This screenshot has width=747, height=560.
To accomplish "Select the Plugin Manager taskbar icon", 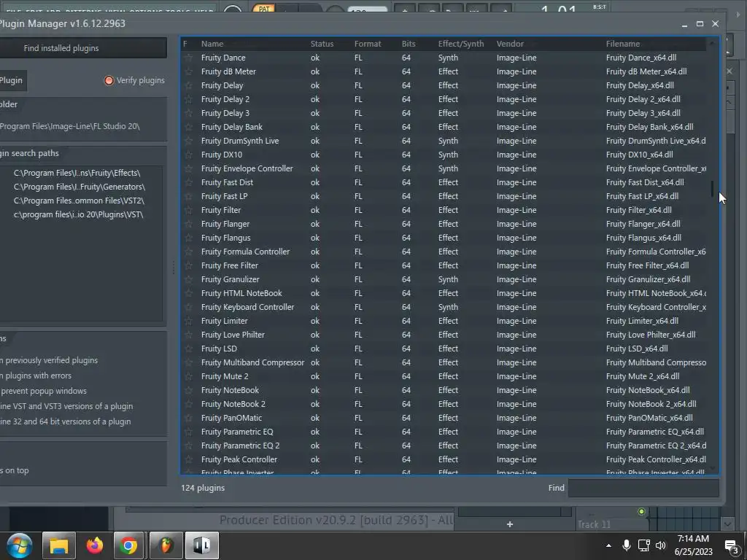I will (x=201, y=545).
